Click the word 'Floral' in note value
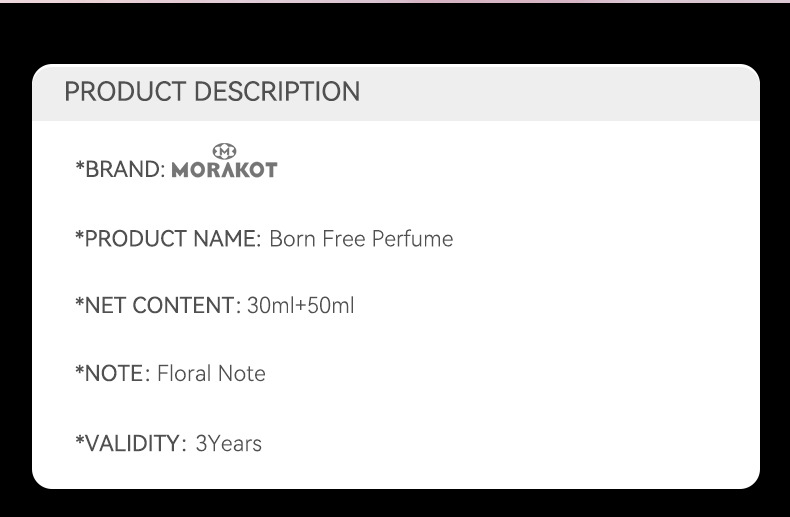Viewport: 790px width, 517px height. coord(185,374)
